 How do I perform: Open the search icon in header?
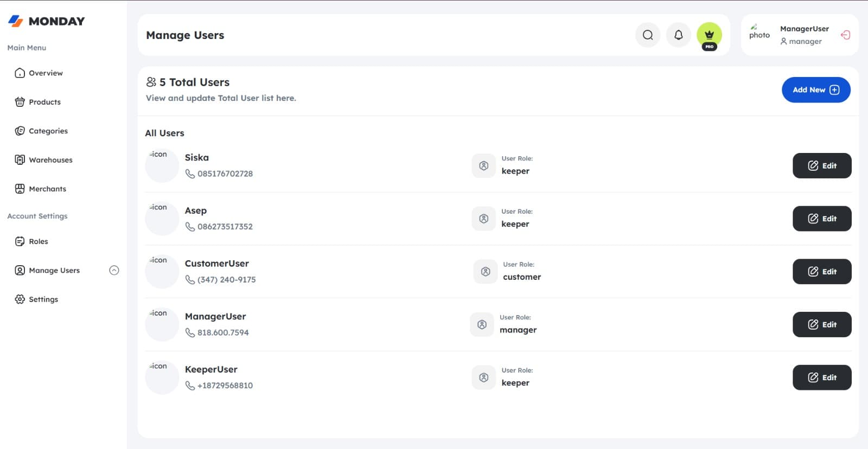[x=648, y=35]
